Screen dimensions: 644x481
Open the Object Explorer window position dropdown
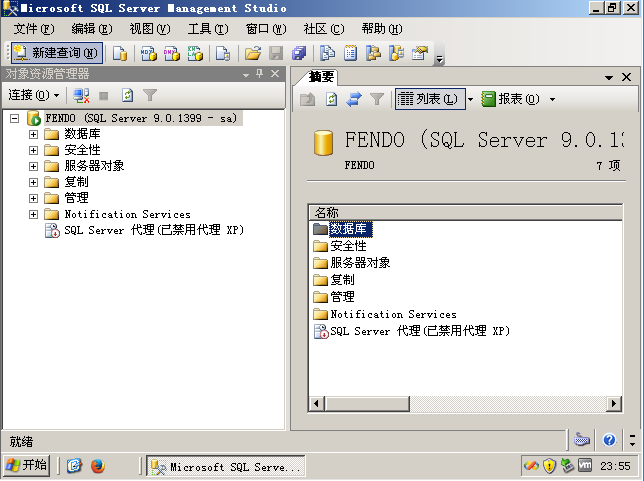point(246,75)
